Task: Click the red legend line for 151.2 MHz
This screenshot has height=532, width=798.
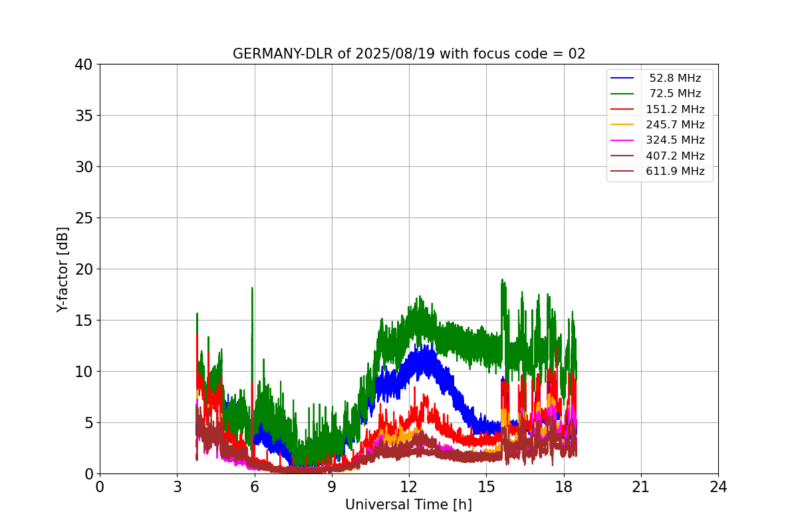Action: [x=622, y=110]
